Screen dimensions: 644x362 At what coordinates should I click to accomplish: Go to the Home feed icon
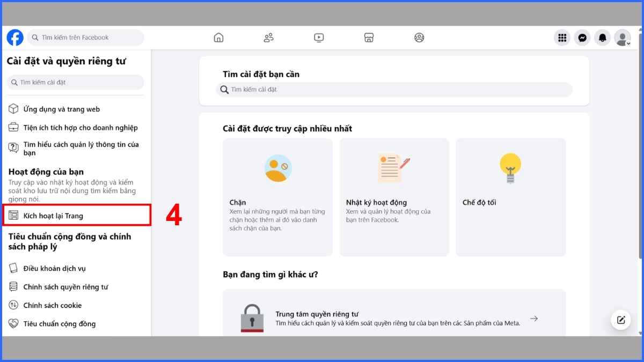point(218,38)
